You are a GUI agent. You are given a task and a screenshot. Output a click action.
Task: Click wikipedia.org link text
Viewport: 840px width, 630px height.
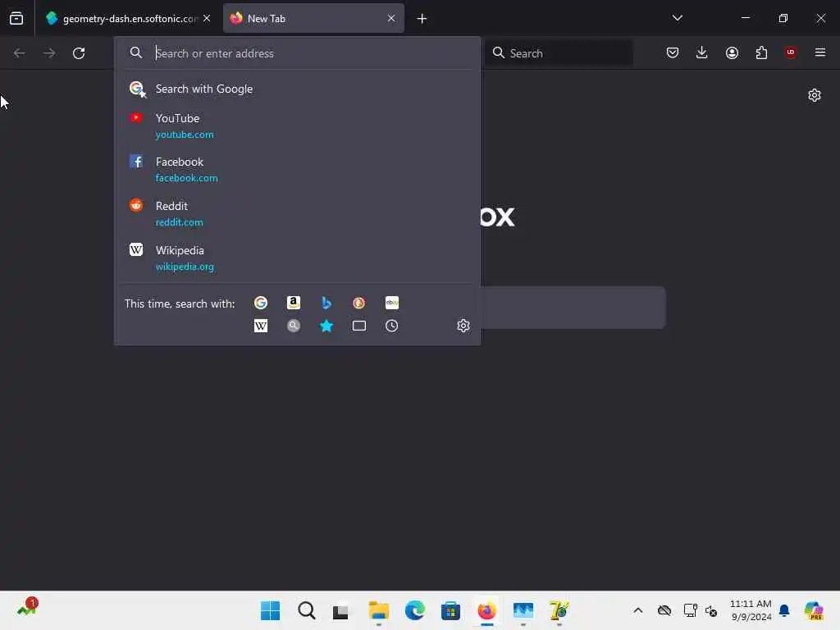click(185, 267)
